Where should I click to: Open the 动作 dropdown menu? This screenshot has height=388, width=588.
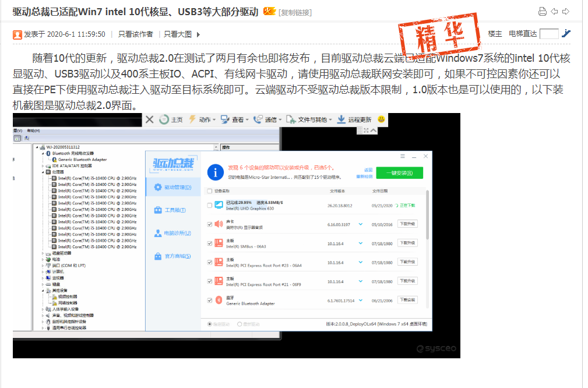click(x=205, y=120)
